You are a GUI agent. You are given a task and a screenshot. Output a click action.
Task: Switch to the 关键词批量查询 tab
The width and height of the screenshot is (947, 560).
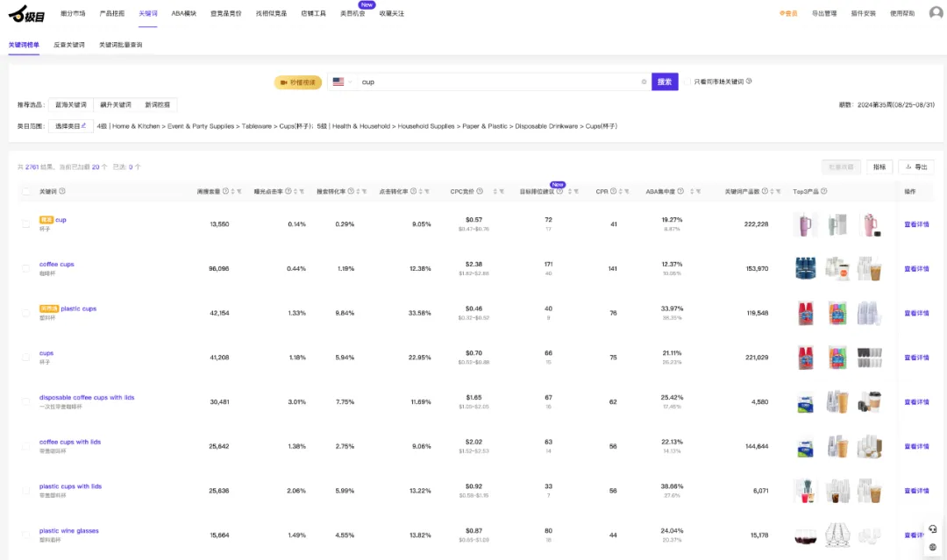coord(121,45)
